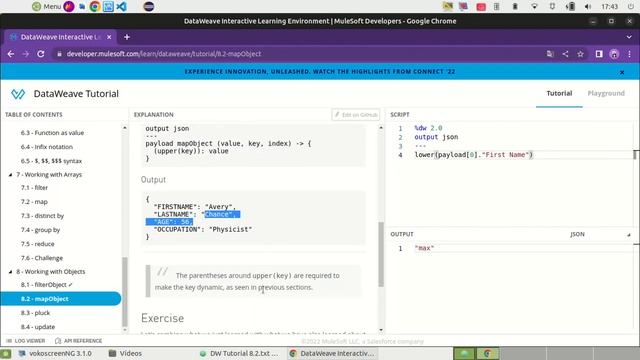Open section 8.1 - filterObject
This screenshot has height=360, width=640.
click(47, 284)
